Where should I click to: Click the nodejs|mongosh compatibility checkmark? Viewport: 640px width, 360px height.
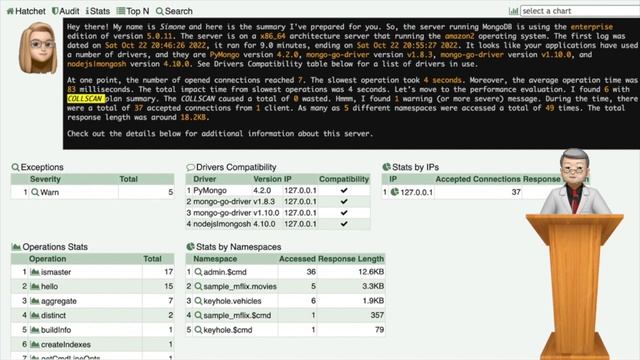344,224
